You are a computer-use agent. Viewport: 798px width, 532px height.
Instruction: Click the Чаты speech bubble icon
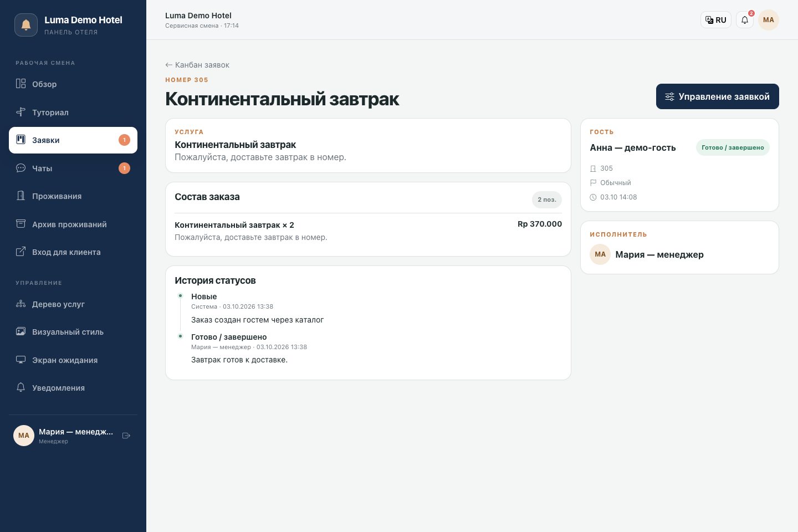[21, 168]
